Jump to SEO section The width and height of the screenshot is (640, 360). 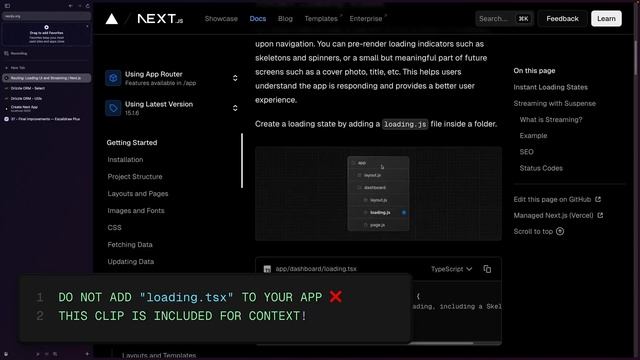click(526, 152)
